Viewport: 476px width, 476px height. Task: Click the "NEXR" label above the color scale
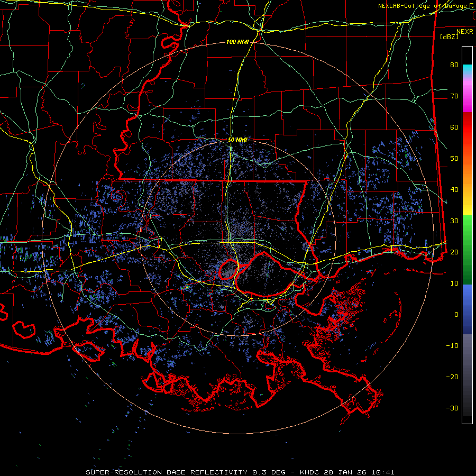(x=464, y=32)
